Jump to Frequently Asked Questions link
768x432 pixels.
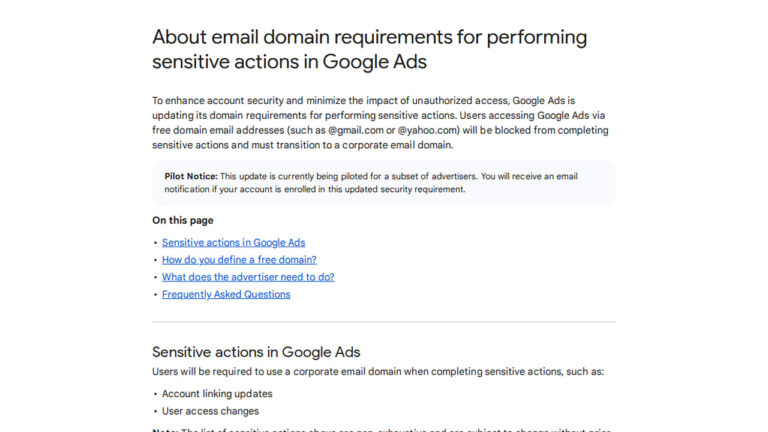[x=226, y=294]
